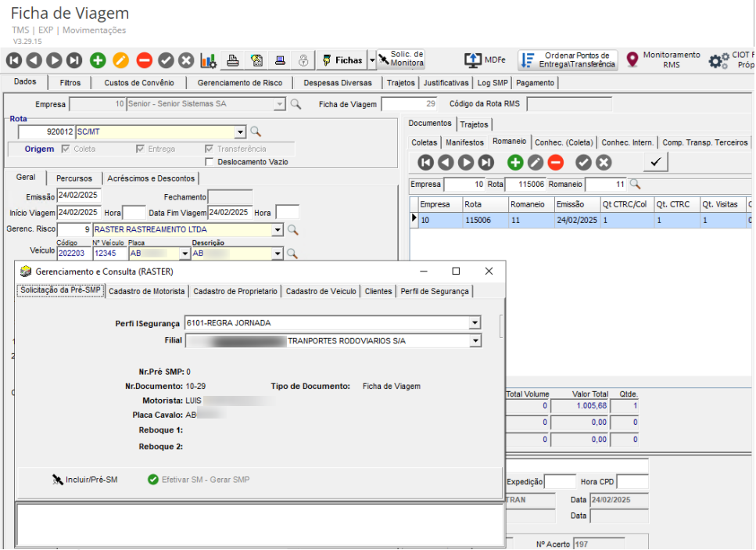The height and width of the screenshot is (550, 756).
Task: Click Incluir/Pré-SM button
Action: (x=85, y=480)
